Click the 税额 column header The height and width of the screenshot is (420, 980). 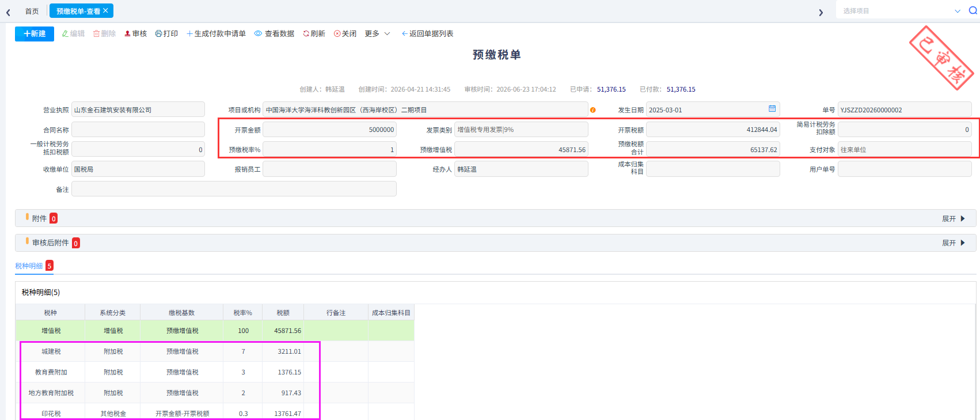283,313
